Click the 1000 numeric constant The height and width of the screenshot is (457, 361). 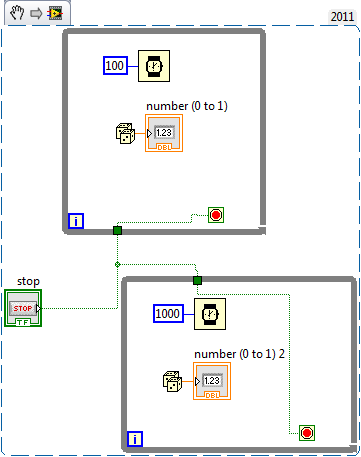[x=168, y=314]
